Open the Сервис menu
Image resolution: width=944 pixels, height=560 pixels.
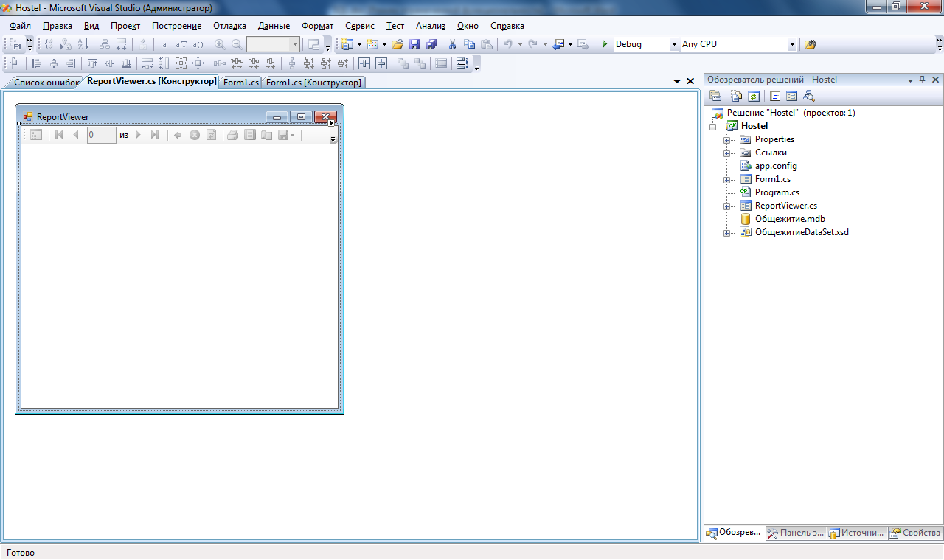[x=359, y=26]
